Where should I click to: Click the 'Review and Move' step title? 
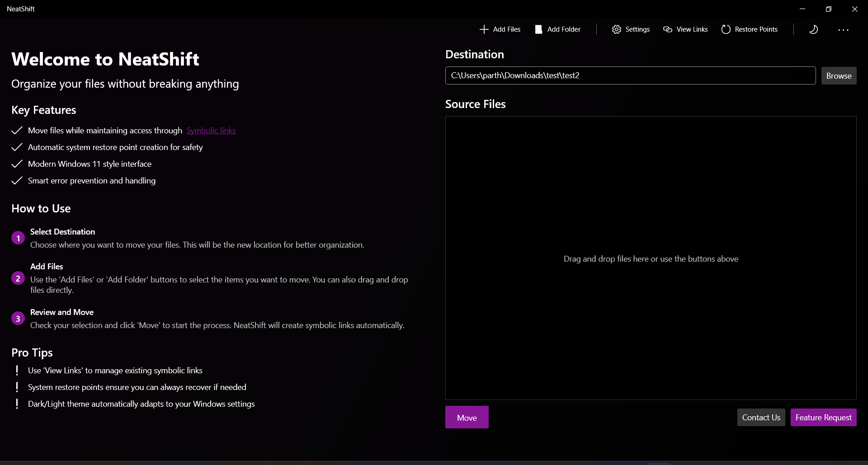pos(62,312)
